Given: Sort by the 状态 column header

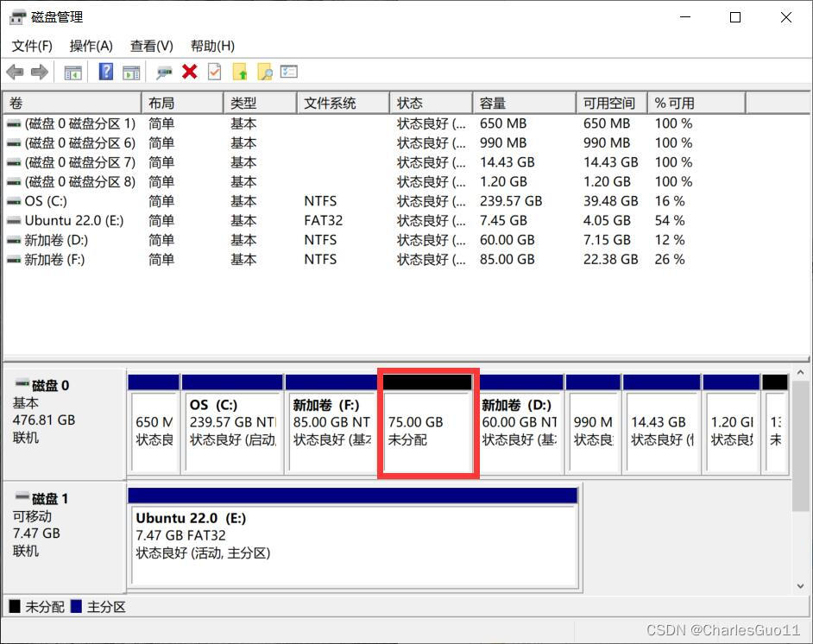Looking at the screenshot, I should (431, 104).
